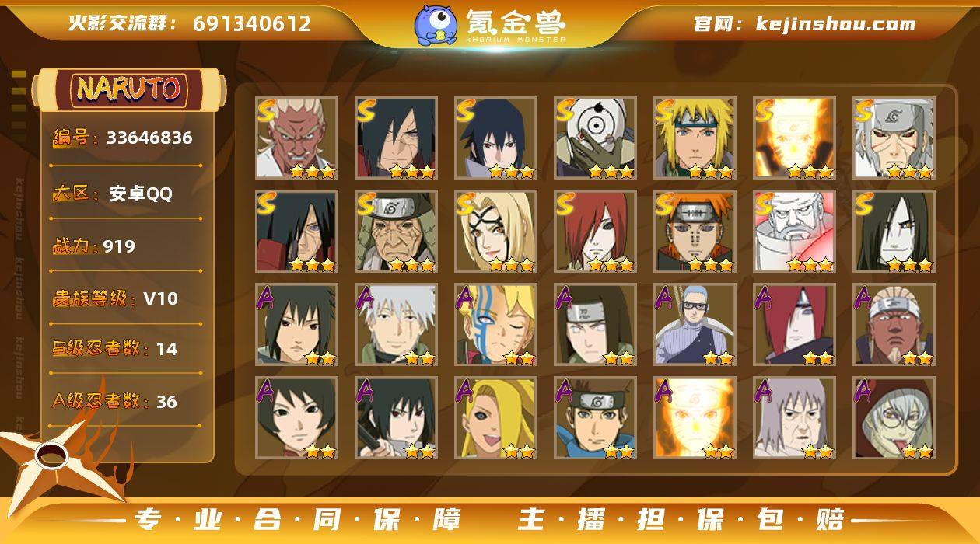Click the blue Krorium Monster mascot logo
This screenshot has width=980, height=544.
(x=436, y=25)
